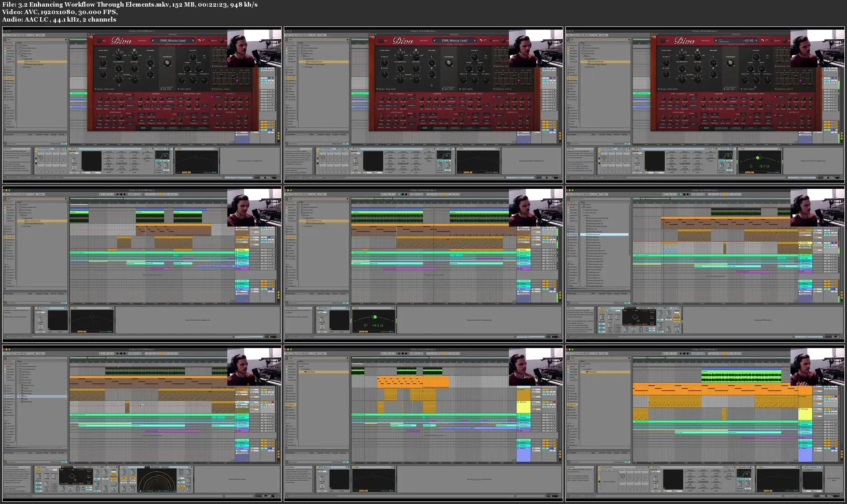Toggle orange Draw Mode button in middle-right frame
Image resolution: width=847 pixels, height=504 pixels.
(x=726, y=194)
